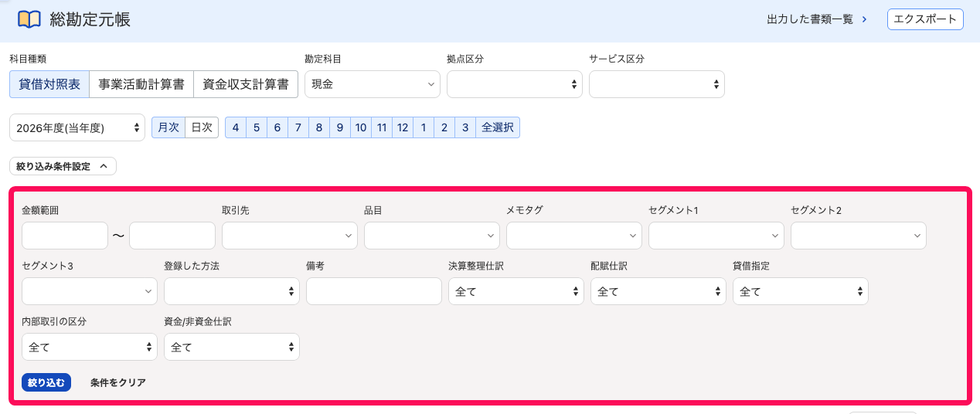Open the 決算整理仕訳 dropdown
The height and width of the screenshot is (414, 980).
(516, 291)
